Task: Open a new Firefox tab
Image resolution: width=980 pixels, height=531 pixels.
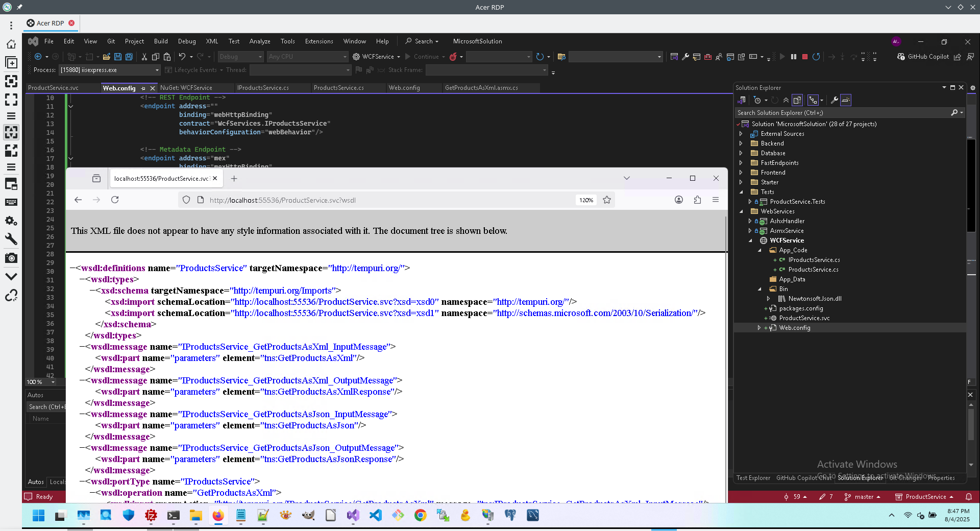Action: coord(234,178)
